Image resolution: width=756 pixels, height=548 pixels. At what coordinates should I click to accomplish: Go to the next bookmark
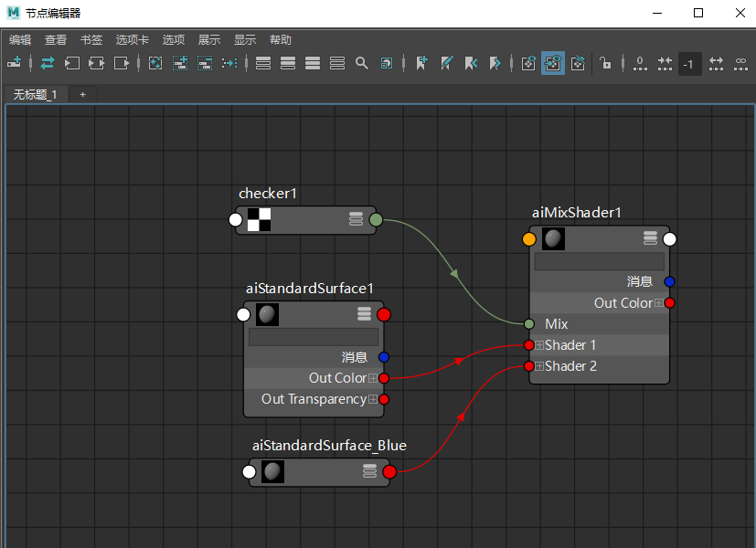495,63
